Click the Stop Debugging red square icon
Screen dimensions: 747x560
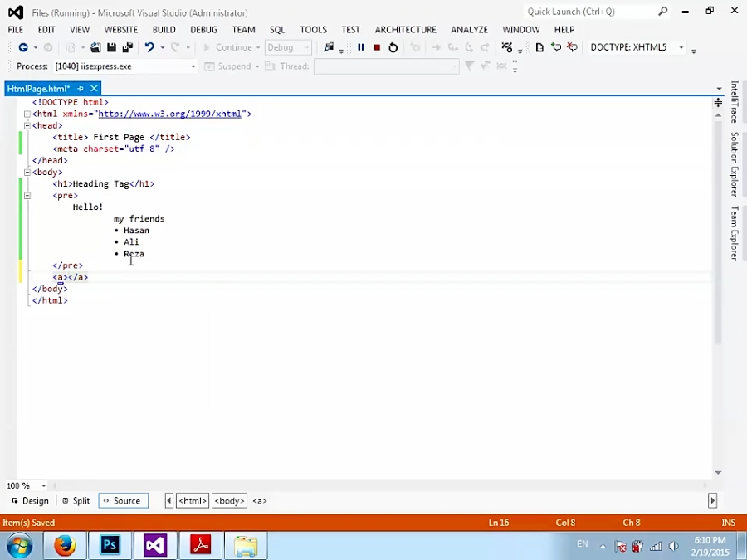click(x=376, y=47)
